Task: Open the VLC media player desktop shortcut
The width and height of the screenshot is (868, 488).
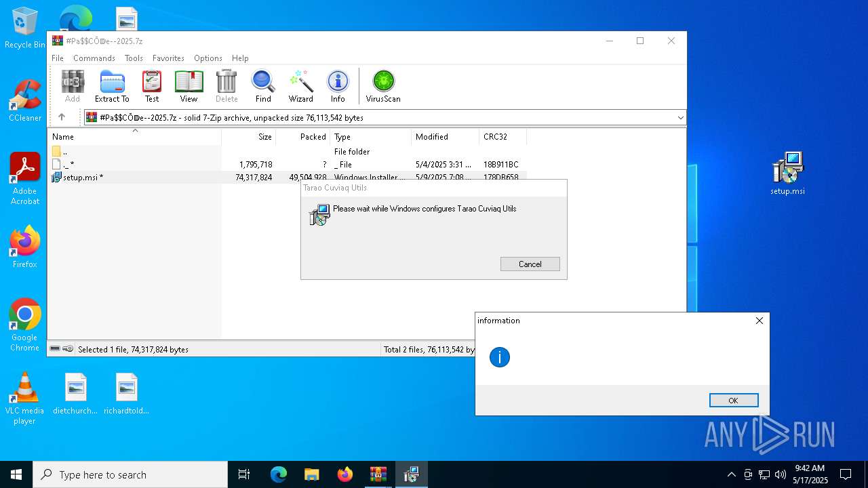Action: 24,399
